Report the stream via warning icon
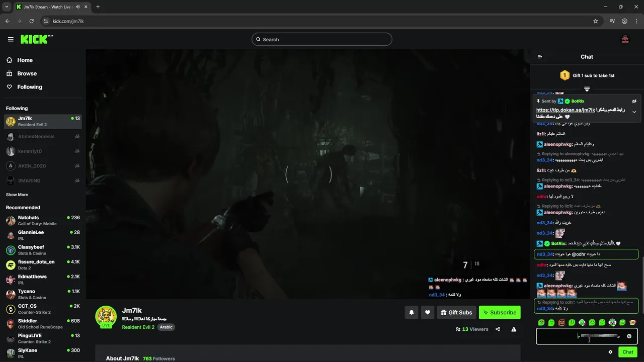 coord(514,329)
